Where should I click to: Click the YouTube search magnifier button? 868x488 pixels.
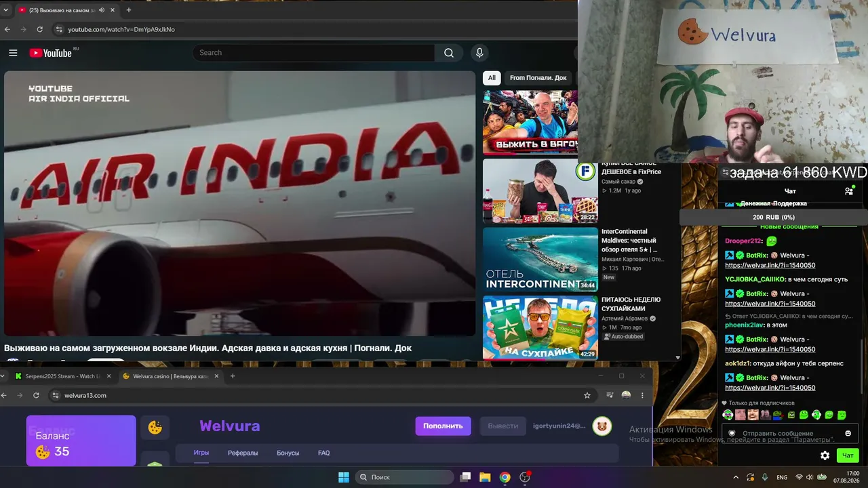point(449,53)
